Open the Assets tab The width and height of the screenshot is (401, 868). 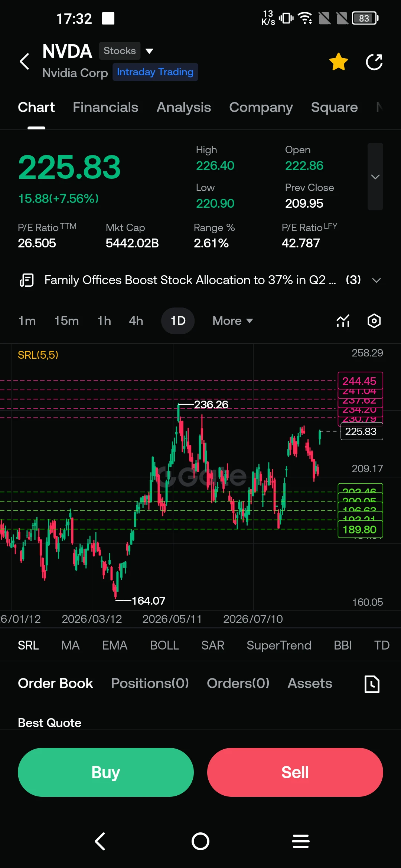tap(310, 683)
